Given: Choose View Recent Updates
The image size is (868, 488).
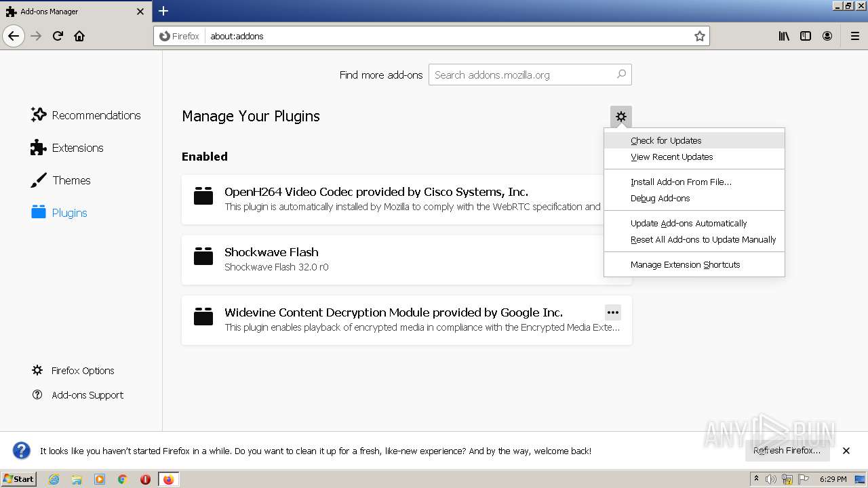Looking at the screenshot, I should click(x=694, y=157).
